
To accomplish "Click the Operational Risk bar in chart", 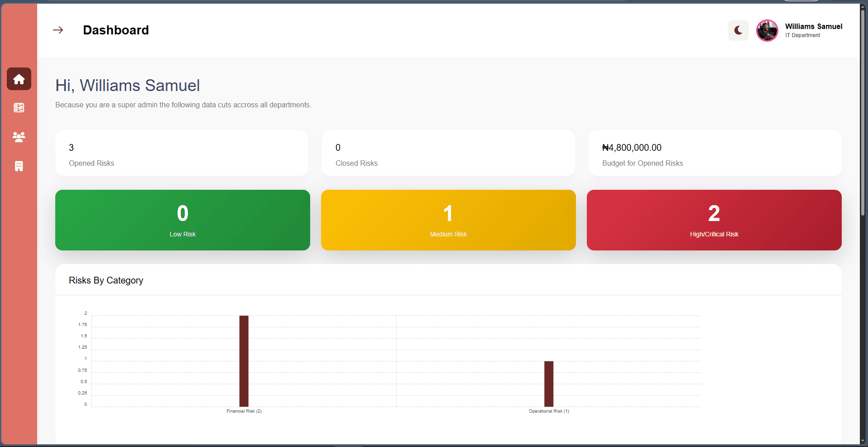I will pos(549,384).
